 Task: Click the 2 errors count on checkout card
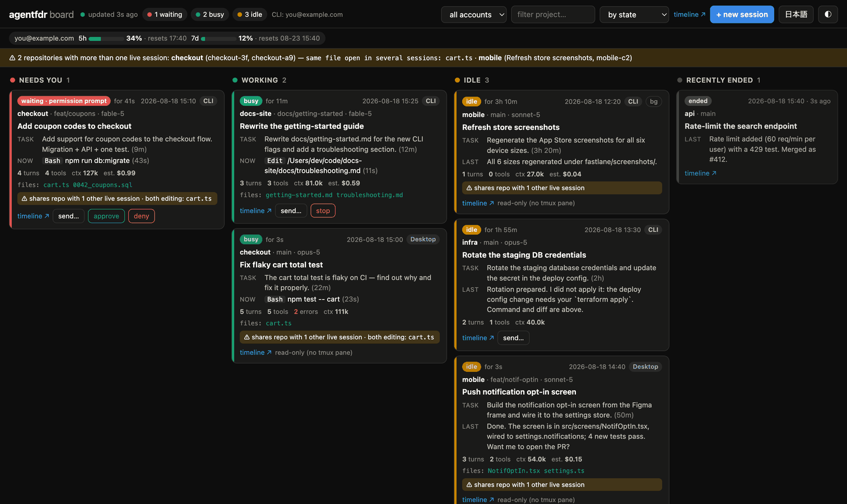(306, 311)
